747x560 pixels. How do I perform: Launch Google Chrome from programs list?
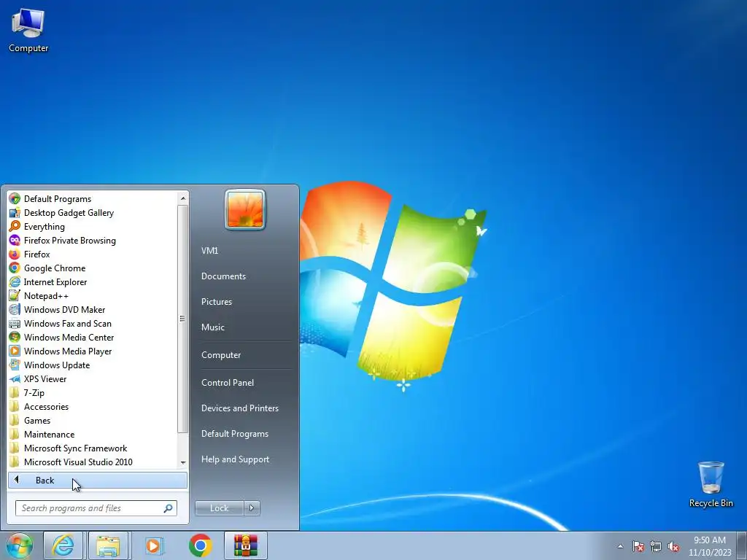tap(55, 268)
